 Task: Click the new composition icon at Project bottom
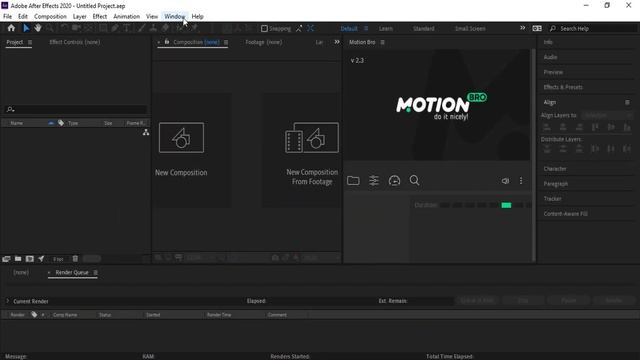30,259
